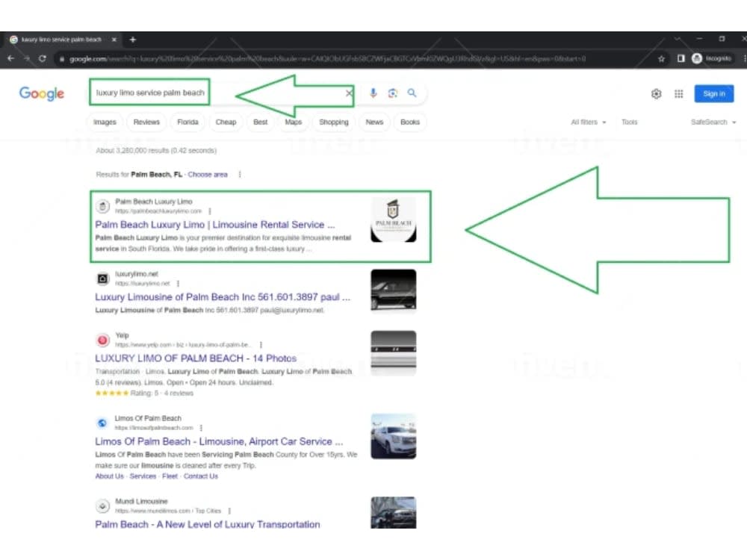Clear the search box with X
747x560 pixels.
349,93
